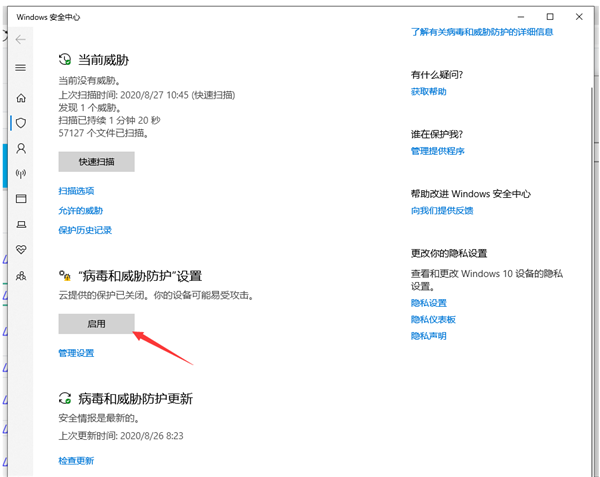The width and height of the screenshot is (600, 477).
Task: View 保护历史记录 link
Action: coord(85,231)
